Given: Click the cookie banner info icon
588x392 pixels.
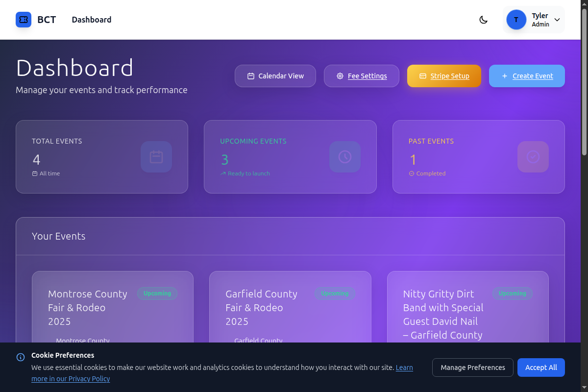Looking at the screenshot, I should coord(21,357).
